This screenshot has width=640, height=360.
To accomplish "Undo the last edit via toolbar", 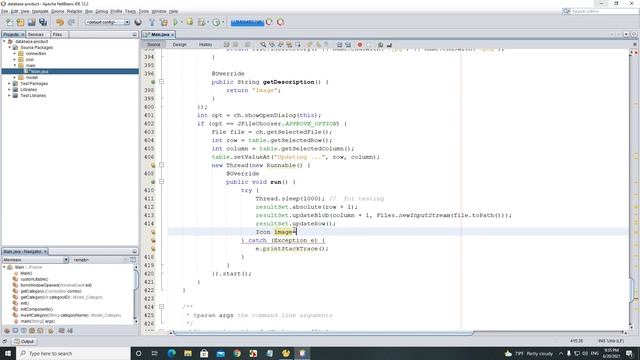I will (60, 22).
